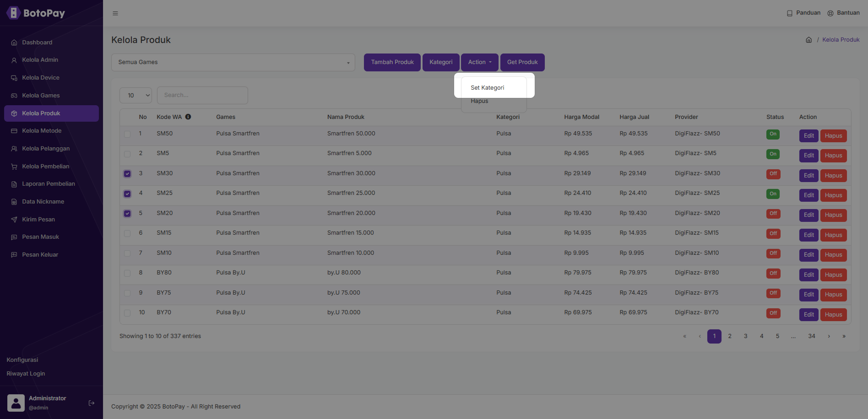Viewport: 868px width, 419px height.
Task: Collapse the Action dropdown button
Action: [479, 62]
